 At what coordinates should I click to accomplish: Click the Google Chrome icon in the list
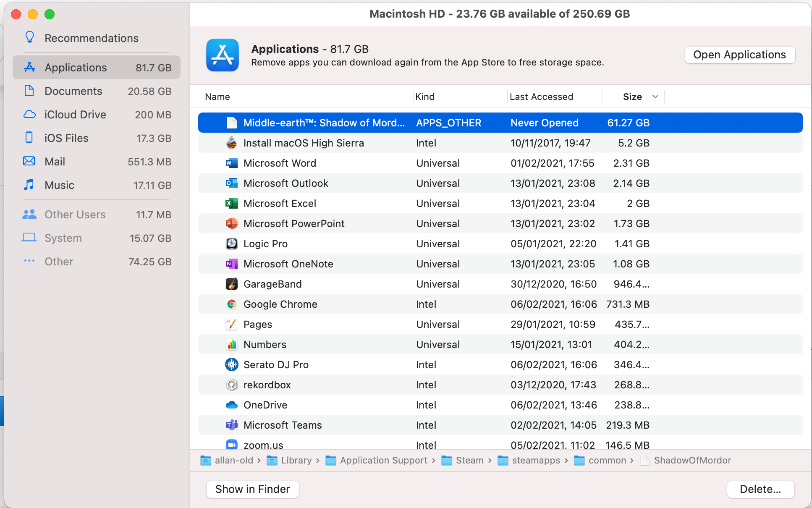pos(231,304)
